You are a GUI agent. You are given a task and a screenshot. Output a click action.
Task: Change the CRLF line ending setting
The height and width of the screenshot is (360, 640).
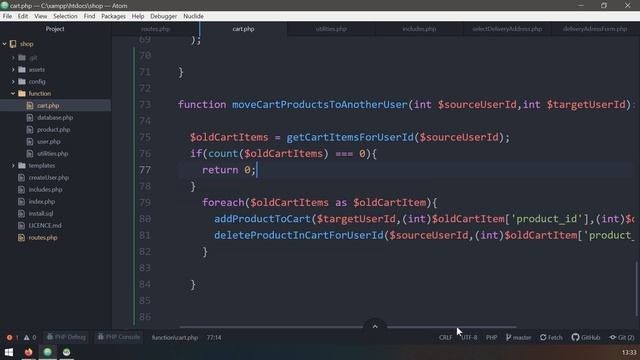(445, 338)
